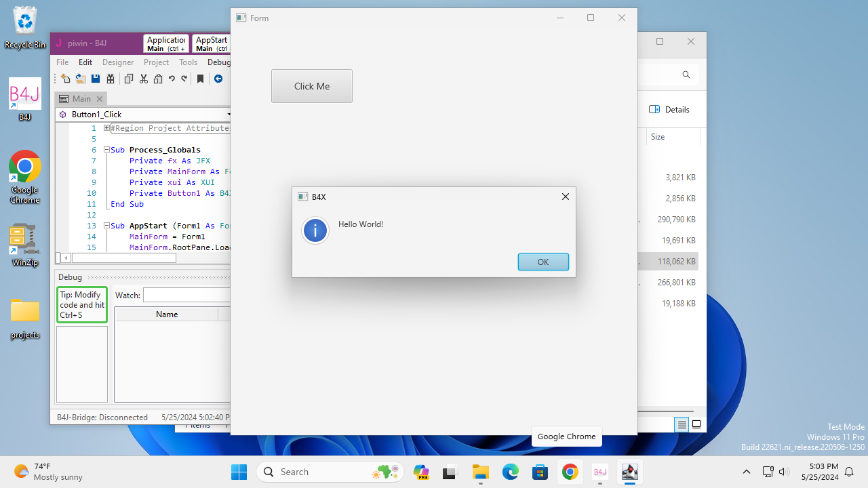Click the Open project icon in B4J toolbar

pos(80,79)
